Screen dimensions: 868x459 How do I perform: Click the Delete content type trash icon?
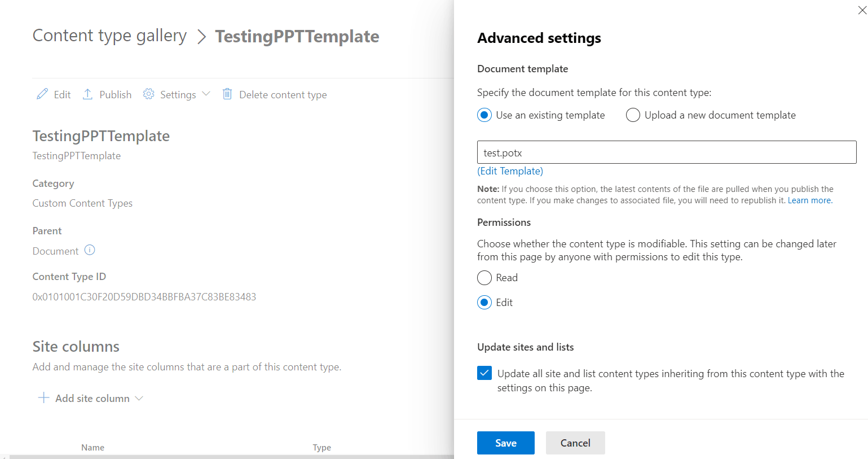pyautogui.click(x=227, y=94)
